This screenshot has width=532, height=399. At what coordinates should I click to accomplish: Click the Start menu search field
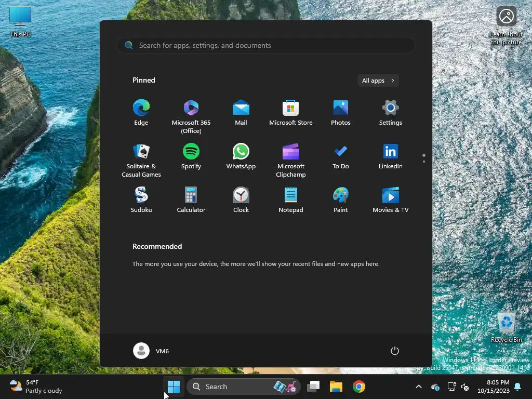266,45
